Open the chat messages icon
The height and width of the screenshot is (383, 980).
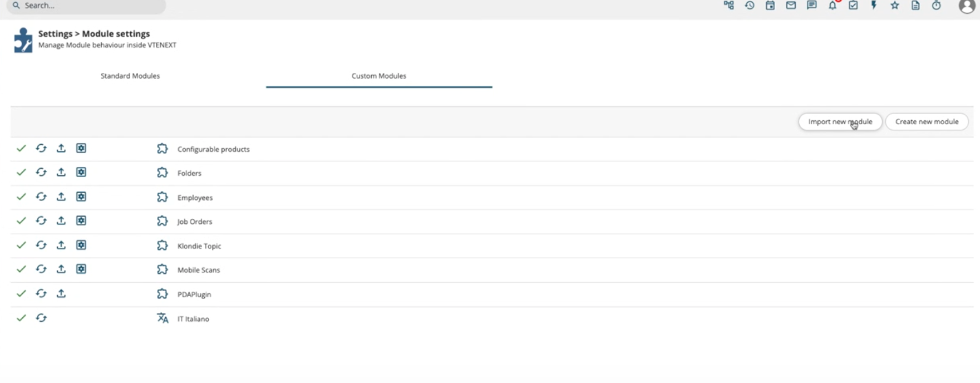[x=812, y=6]
